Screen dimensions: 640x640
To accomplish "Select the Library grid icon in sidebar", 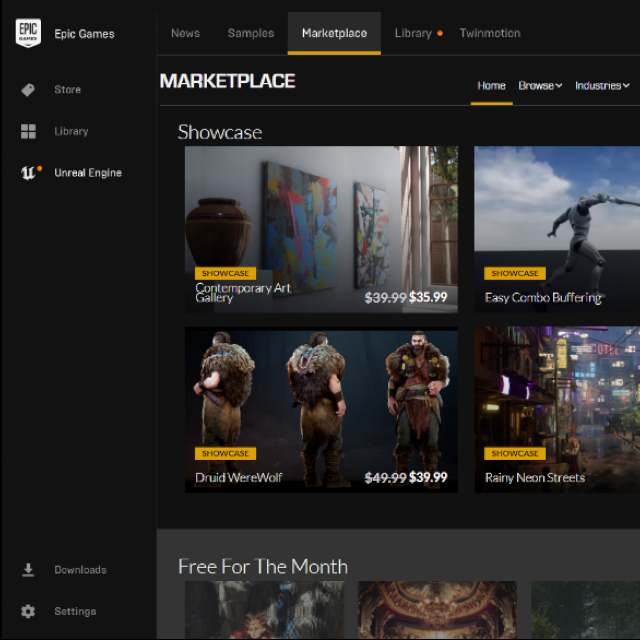I will pos(28,131).
